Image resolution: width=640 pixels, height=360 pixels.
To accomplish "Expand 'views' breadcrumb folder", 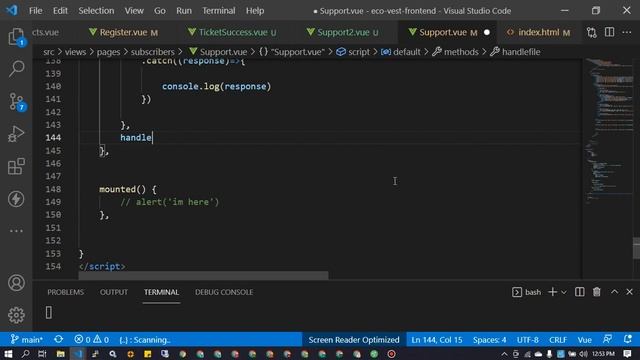I will pos(75,52).
